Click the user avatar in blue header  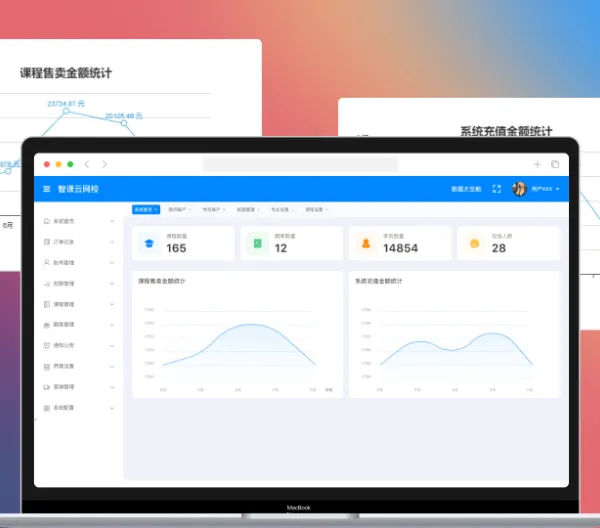[519, 189]
